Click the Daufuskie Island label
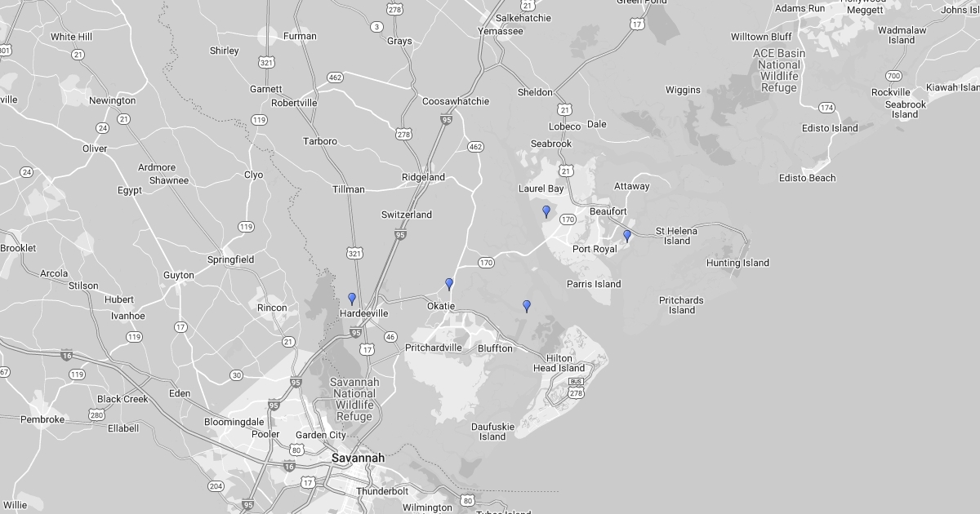 coord(492,432)
